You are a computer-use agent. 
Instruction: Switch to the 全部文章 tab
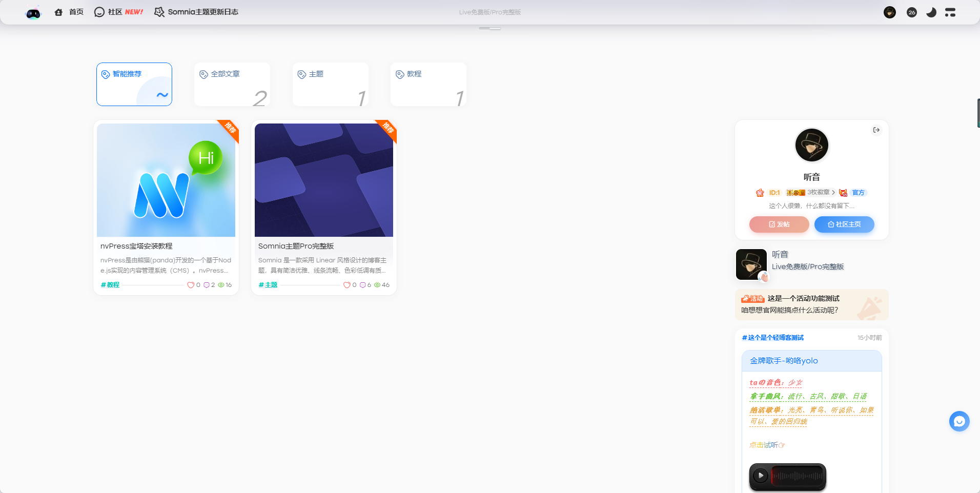[x=232, y=84]
